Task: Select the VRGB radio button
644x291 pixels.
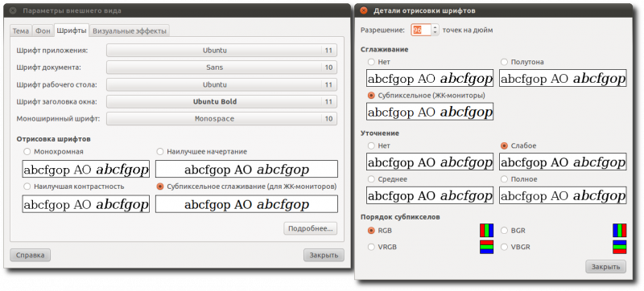Action: coord(371,247)
